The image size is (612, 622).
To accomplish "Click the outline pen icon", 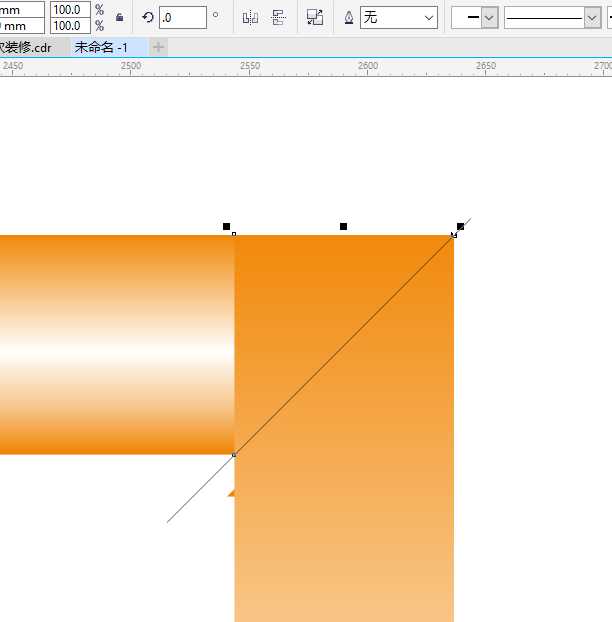I will tap(348, 17).
